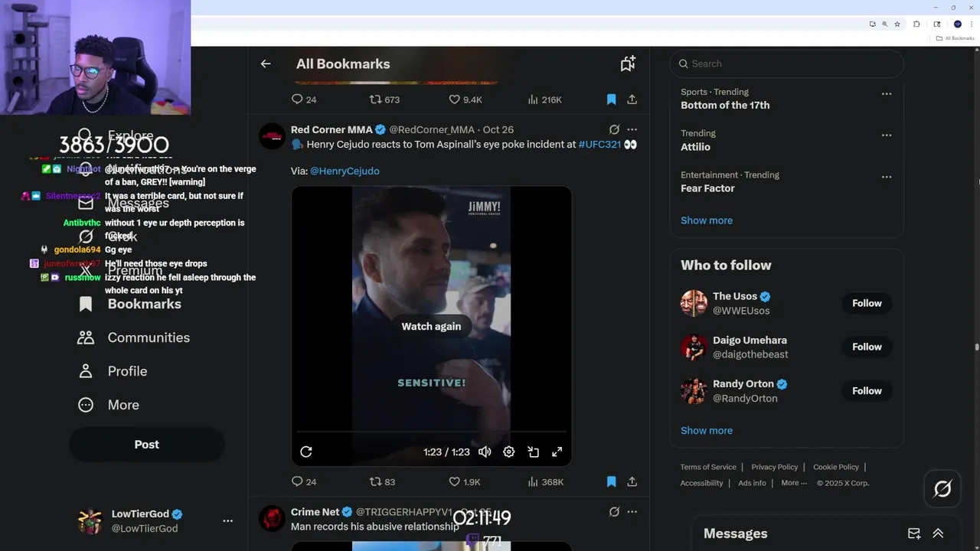980x551 pixels.
Task: Expand the Messages drawer
Action: [x=938, y=533]
